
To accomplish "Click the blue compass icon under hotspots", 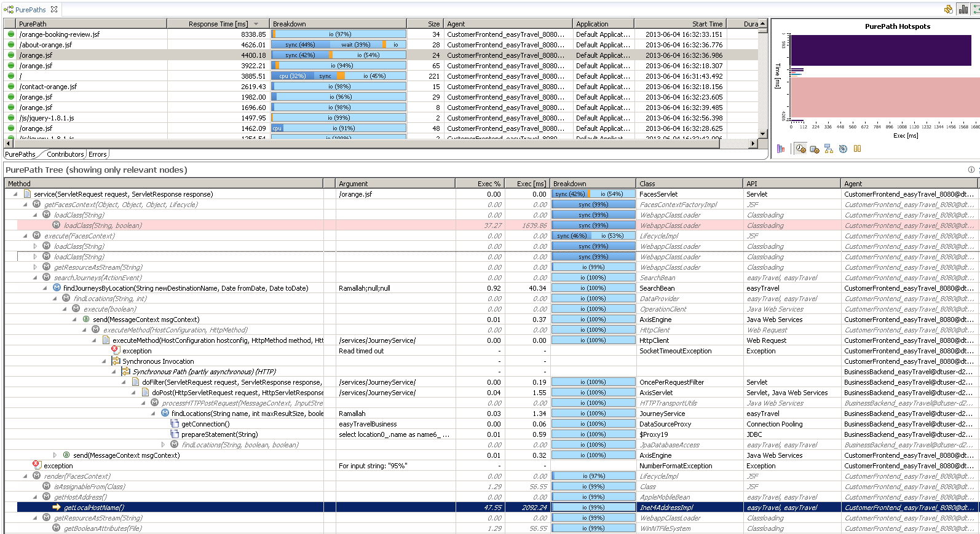I will (843, 149).
